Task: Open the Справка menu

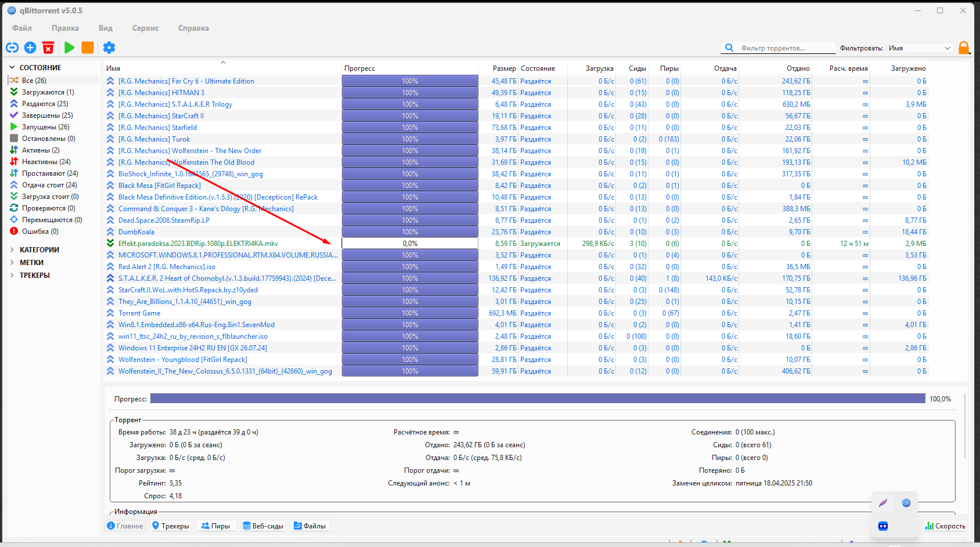Action: 193,28
